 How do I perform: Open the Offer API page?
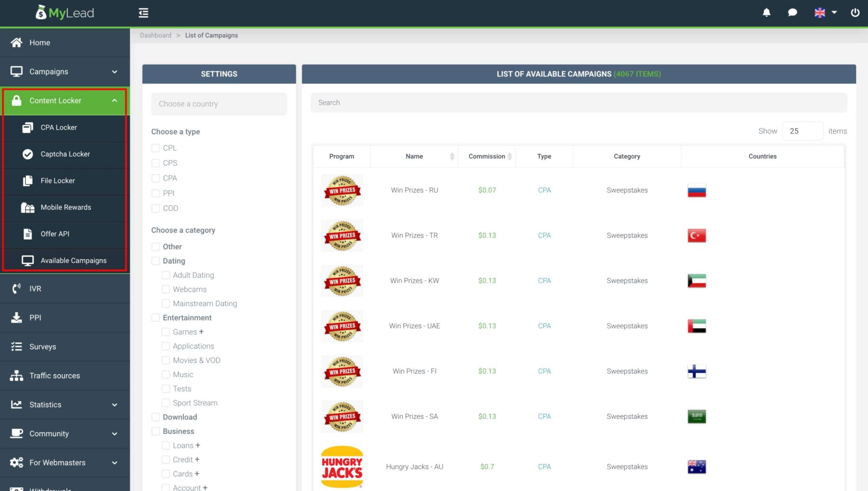point(55,234)
